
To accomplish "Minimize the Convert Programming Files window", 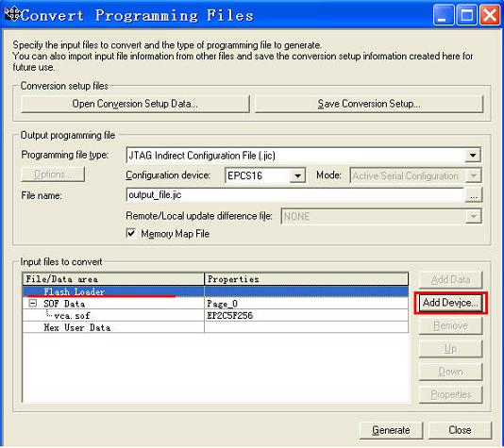I will [x=444, y=15].
